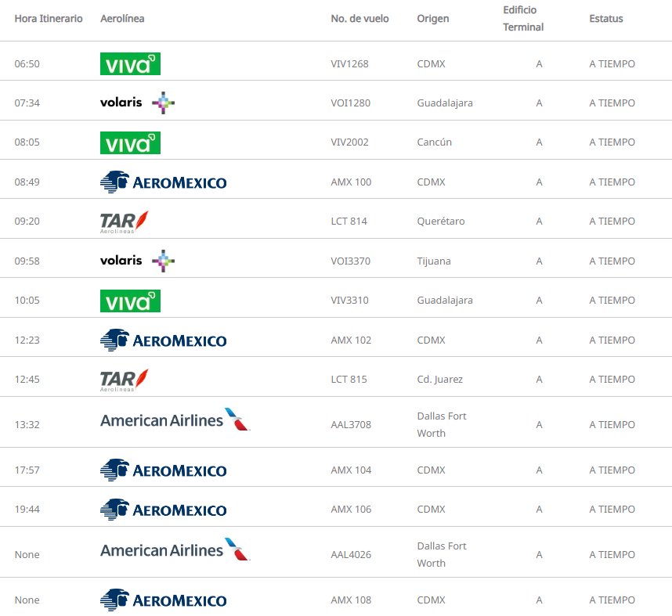Click the Viva logo for flight VIV1268
The width and height of the screenshot is (672, 616).
tap(130, 64)
